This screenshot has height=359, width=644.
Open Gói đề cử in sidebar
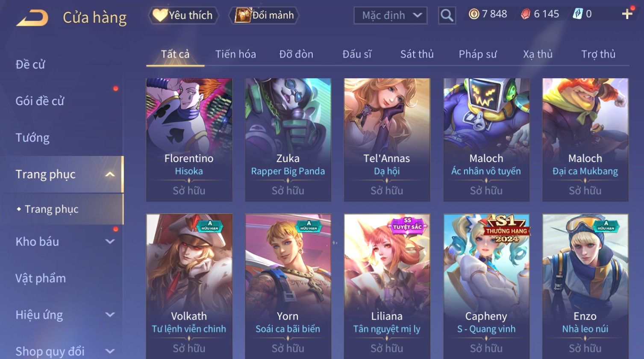[x=40, y=101]
